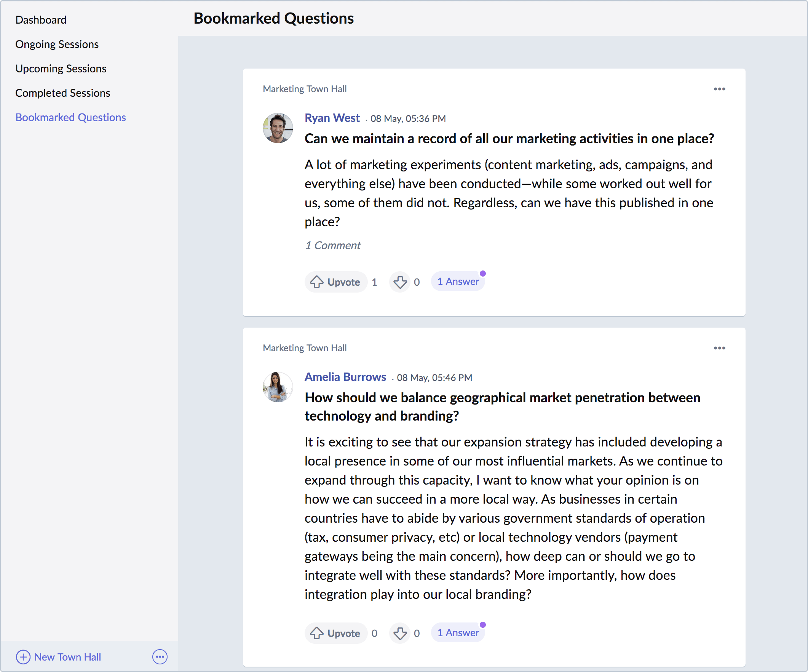The height and width of the screenshot is (672, 808).
Task: View 1 Answer on Amelia Burrows' question
Action: click(x=457, y=633)
